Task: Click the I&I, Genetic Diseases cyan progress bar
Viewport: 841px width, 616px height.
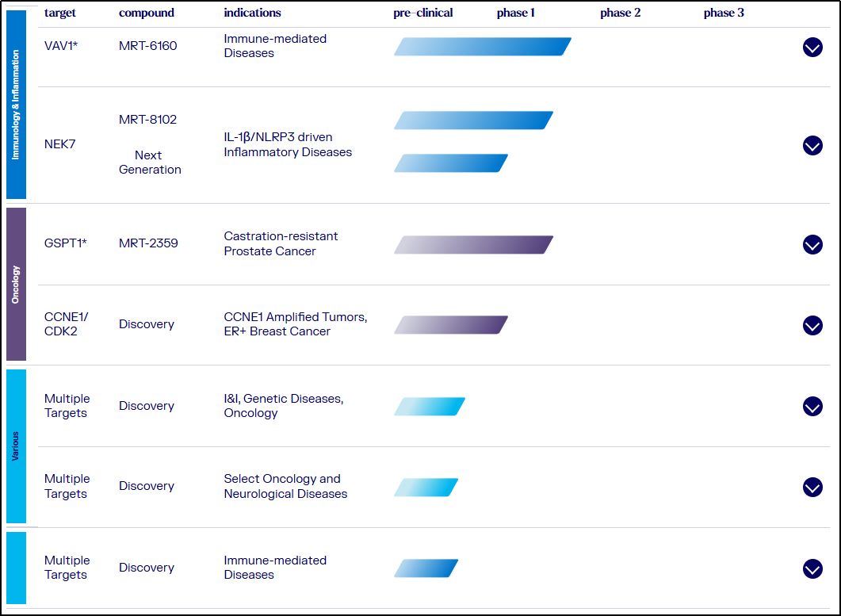Action: (430, 406)
